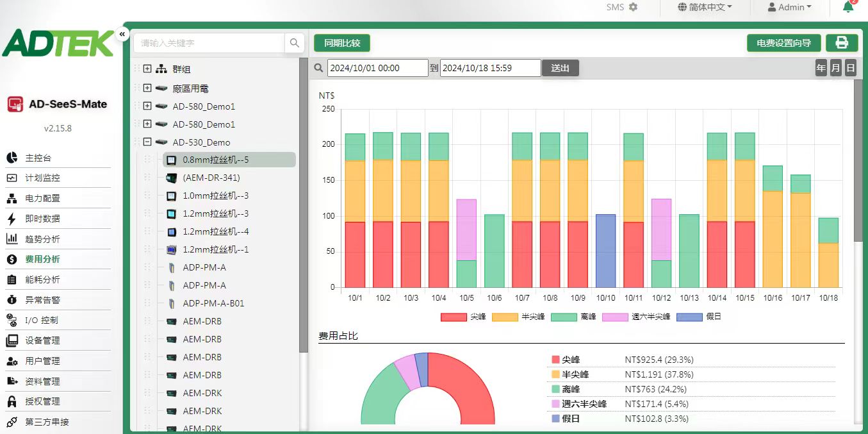Navigate to 用户管理
The width and height of the screenshot is (868, 434).
pos(42,361)
